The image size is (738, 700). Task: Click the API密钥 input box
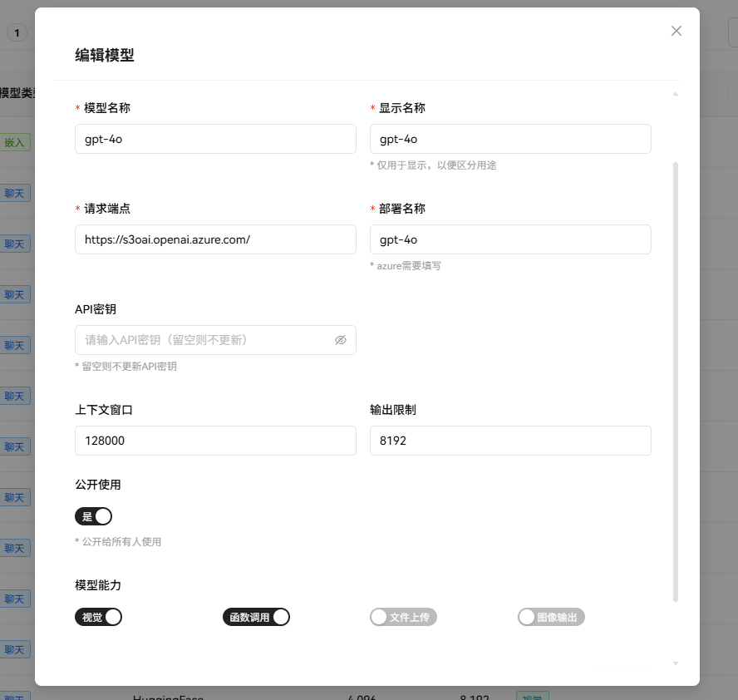pyautogui.click(x=204, y=340)
